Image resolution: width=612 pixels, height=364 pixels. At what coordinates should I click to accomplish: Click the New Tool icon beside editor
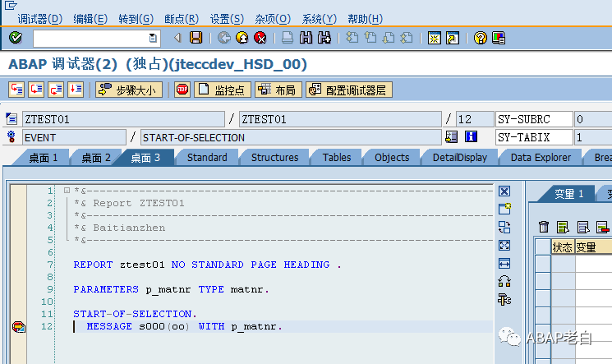(x=504, y=209)
